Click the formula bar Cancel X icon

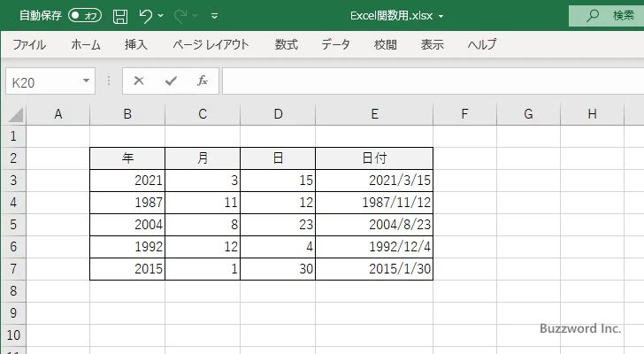click(139, 81)
